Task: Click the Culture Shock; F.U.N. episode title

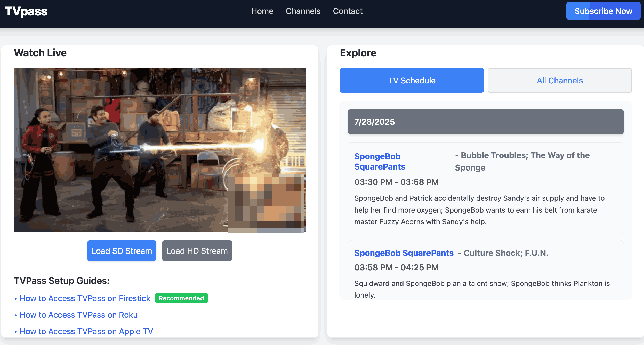Action: (503, 253)
